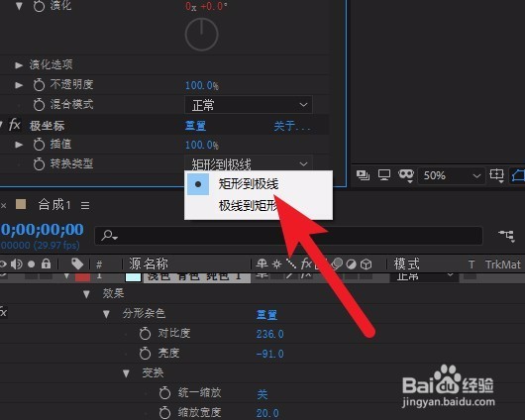Click the primary viewer monitor icon

(x=384, y=174)
